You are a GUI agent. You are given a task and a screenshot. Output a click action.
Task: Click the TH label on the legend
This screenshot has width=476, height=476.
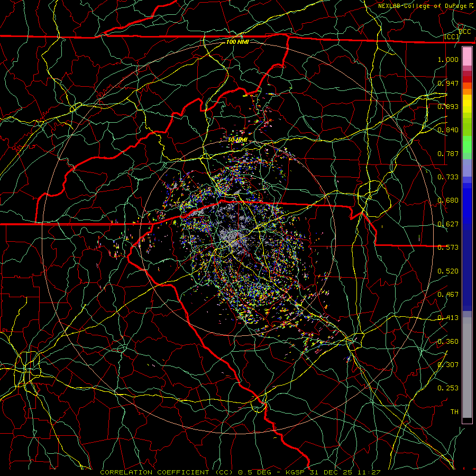pos(454,412)
